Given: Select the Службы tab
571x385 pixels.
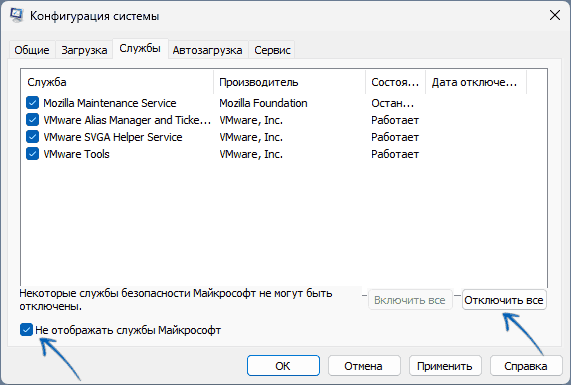Looking at the screenshot, I should [x=140, y=48].
